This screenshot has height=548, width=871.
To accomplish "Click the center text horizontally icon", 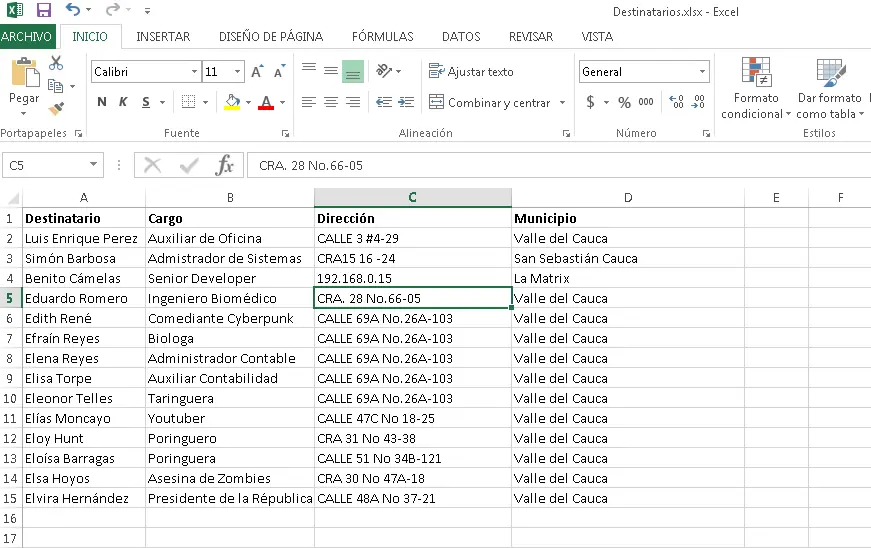I will click(x=331, y=102).
